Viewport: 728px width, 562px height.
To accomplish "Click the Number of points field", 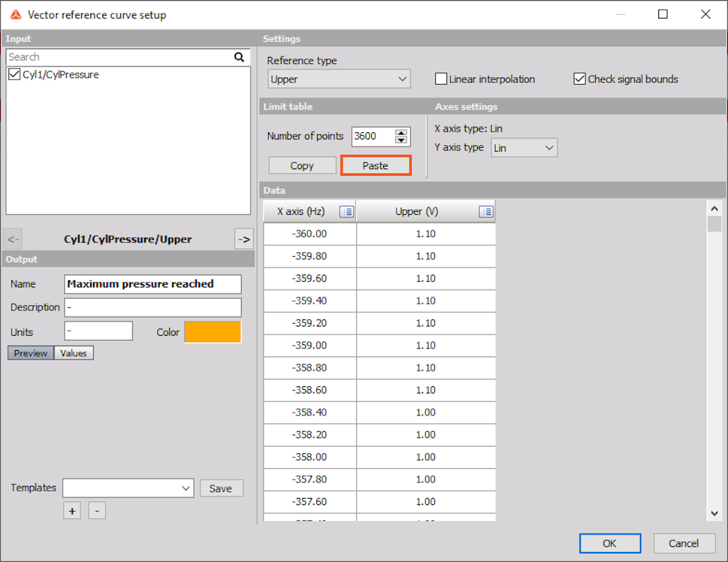I will coord(373,137).
